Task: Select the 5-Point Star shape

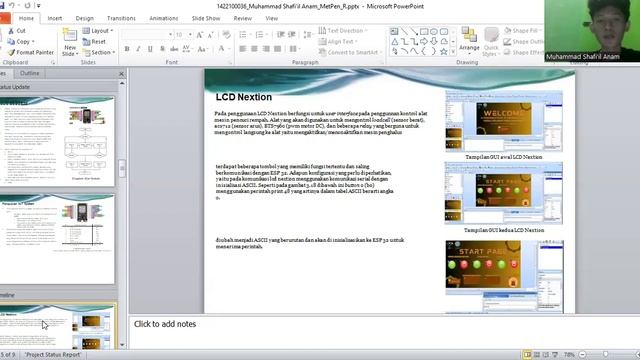Action: [x=444, y=51]
